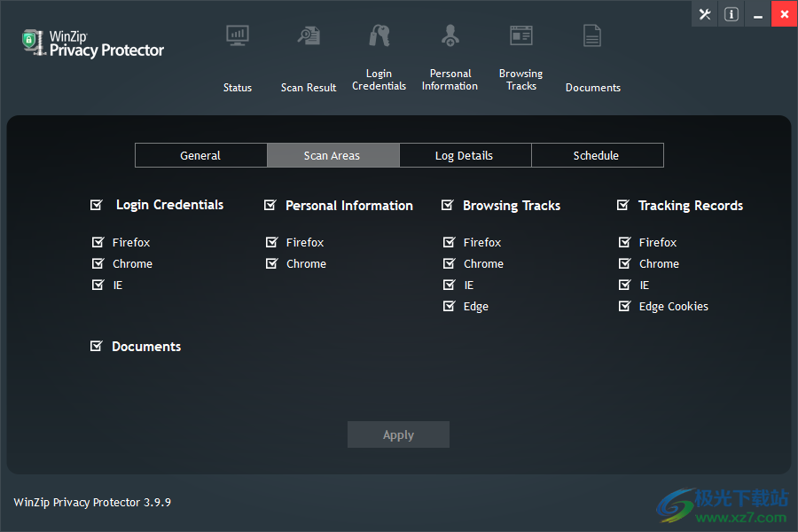
Task: Uncheck Firefox under Browsing Tracks
Action: tap(449, 242)
